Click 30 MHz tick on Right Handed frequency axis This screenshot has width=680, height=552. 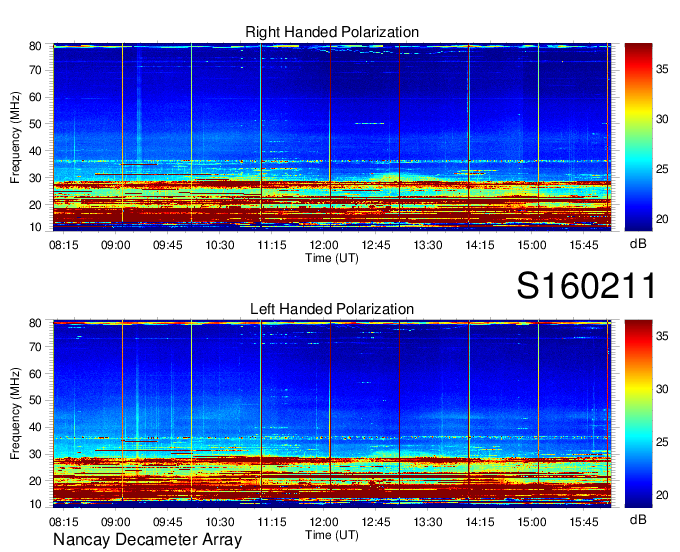tap(35, 178)
